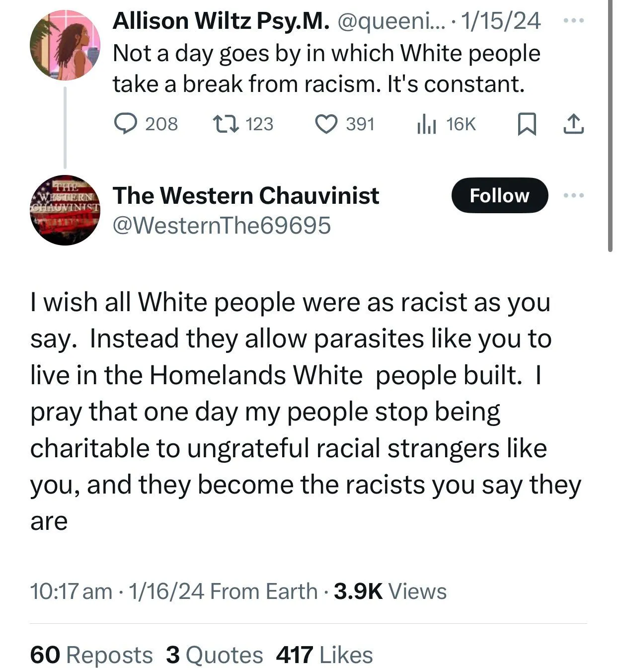
Task: View the 417 Likes list
Action: point(324,655)
